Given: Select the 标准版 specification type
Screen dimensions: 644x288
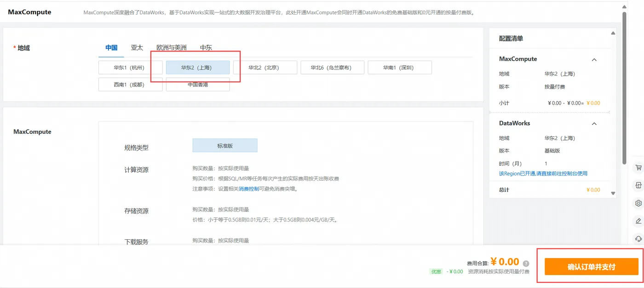Looking at the screenshot, I should pos(225,146).
